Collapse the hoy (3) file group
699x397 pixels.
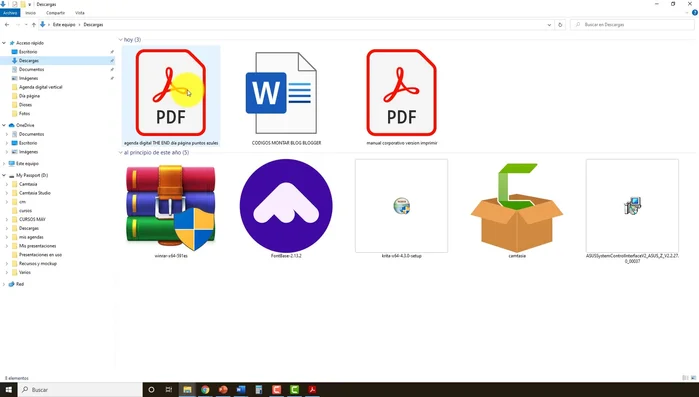[120, 40]
